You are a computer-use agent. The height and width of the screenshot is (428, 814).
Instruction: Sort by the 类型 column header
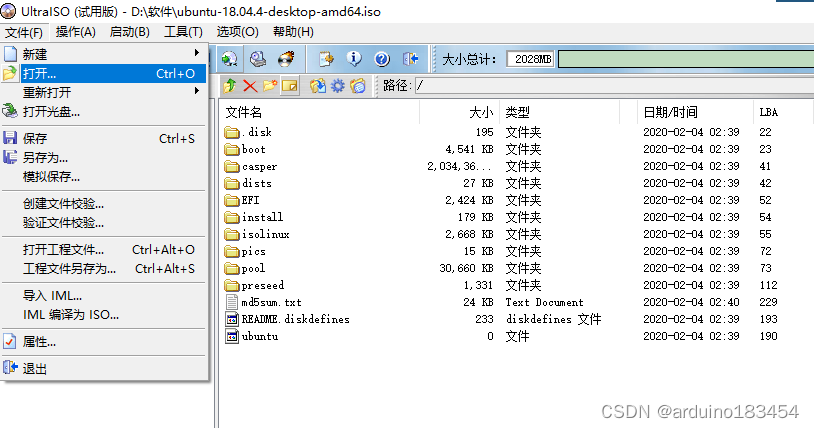(x=560, y=112)
